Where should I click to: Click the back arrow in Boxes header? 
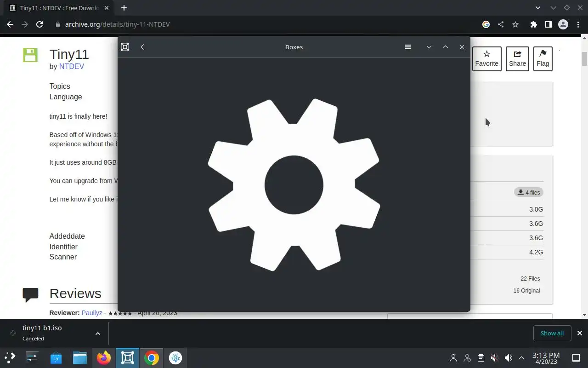[x=142, y=47]
